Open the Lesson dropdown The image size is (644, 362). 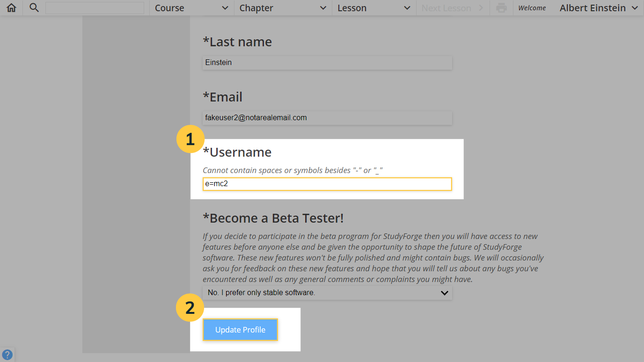[x=373, y=7]
